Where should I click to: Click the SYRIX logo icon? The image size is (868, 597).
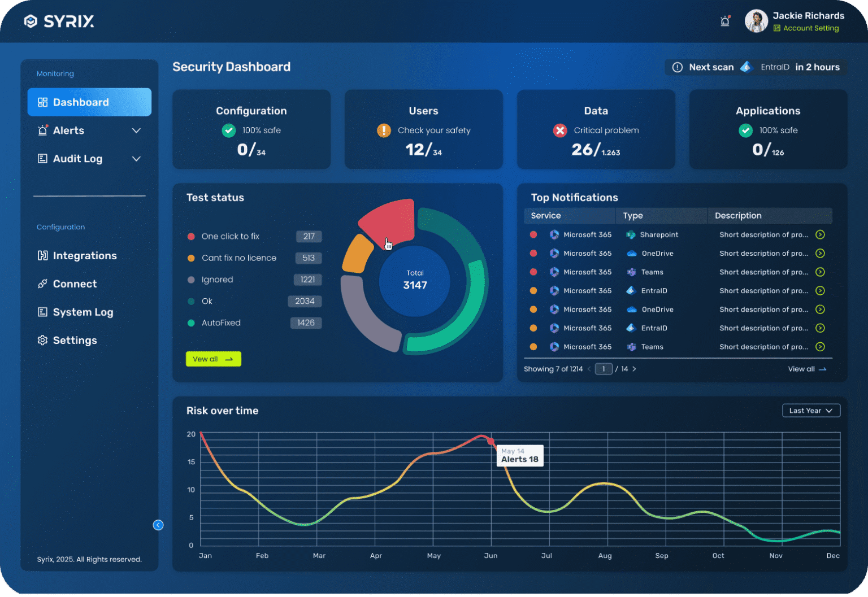pos(31,21)
